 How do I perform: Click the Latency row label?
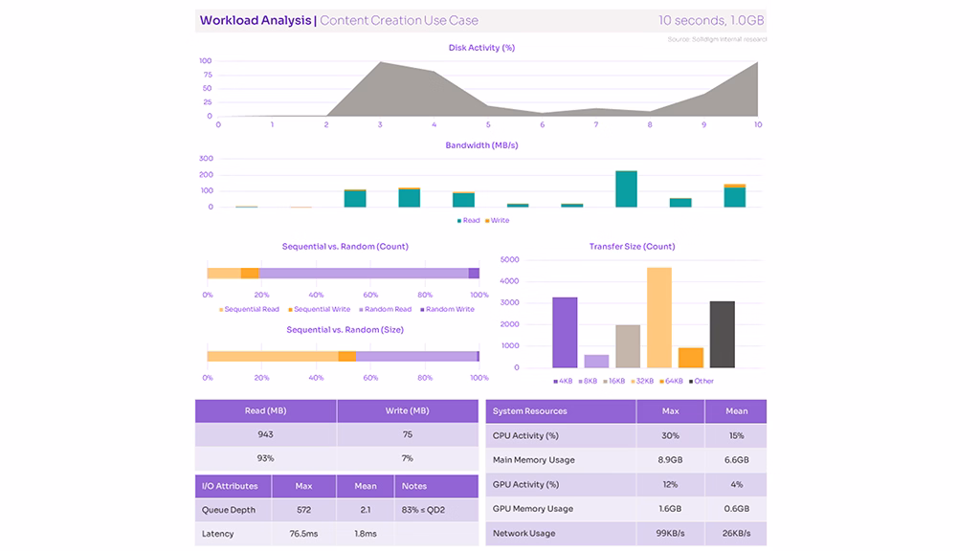217,534
